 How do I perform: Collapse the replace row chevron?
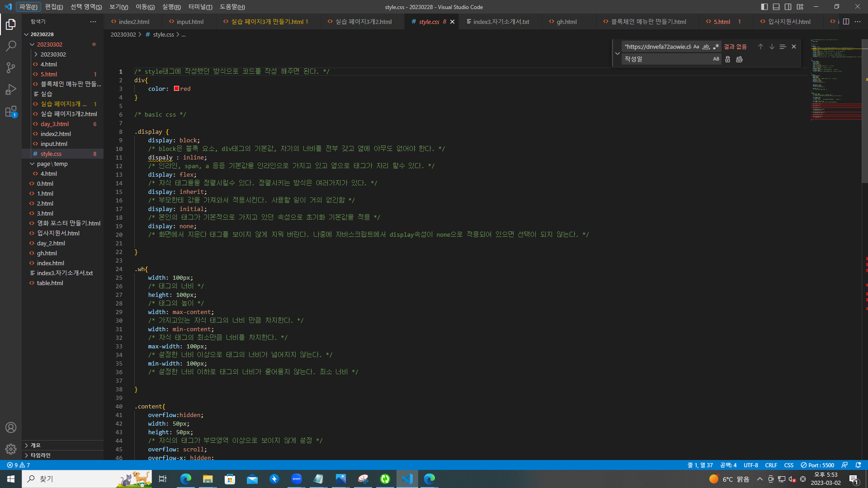618,53
